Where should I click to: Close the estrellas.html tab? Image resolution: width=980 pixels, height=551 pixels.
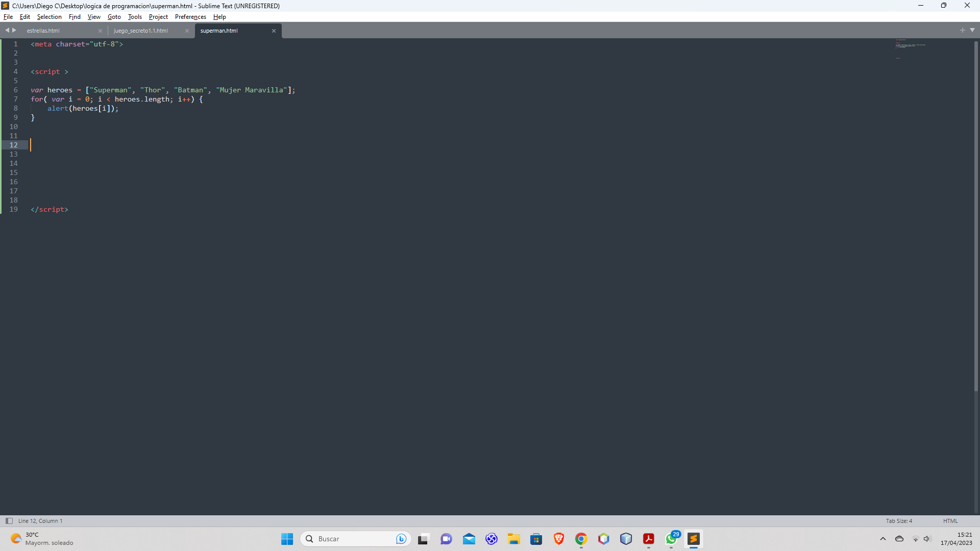point(100,31)
